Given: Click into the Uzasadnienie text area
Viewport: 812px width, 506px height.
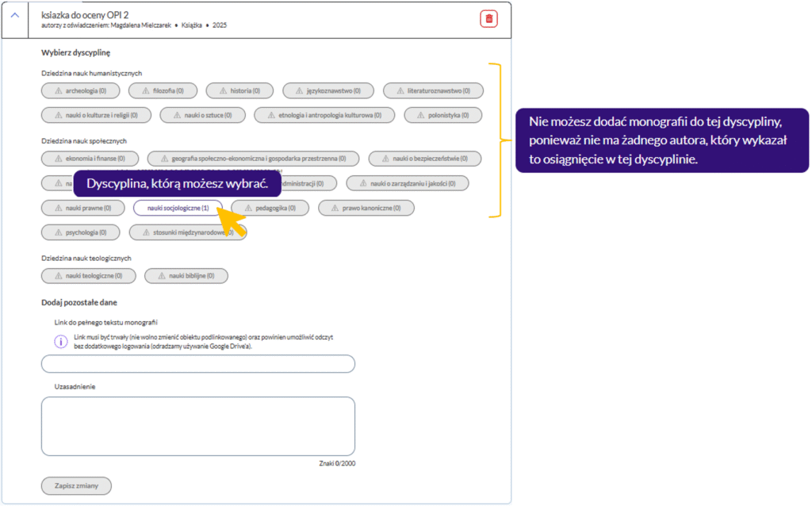Looking at the screenshot, I should click(197, 426).
